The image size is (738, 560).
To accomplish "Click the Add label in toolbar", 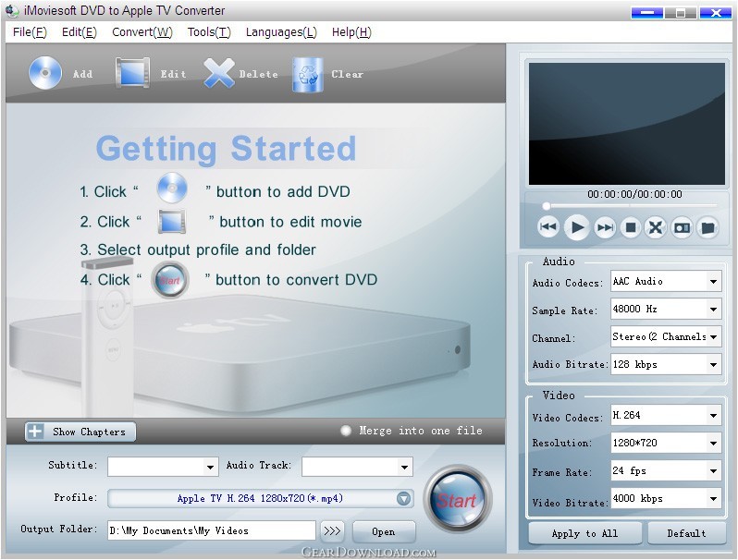I will click(83, 74).
